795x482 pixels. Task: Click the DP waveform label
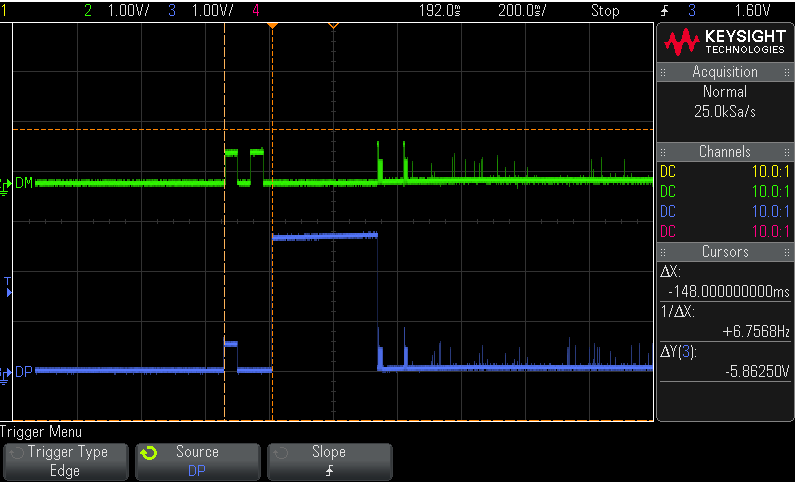tap(24, 372)
